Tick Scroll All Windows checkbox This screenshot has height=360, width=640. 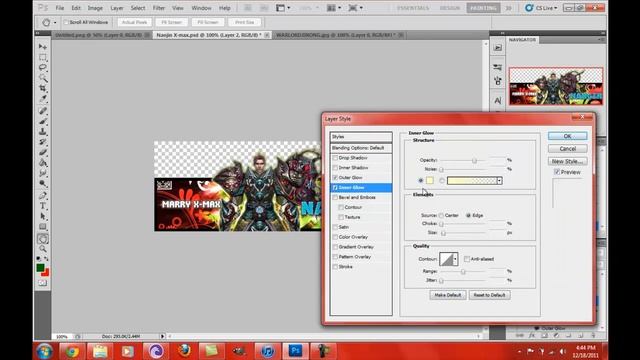click(x=66, y=22)
